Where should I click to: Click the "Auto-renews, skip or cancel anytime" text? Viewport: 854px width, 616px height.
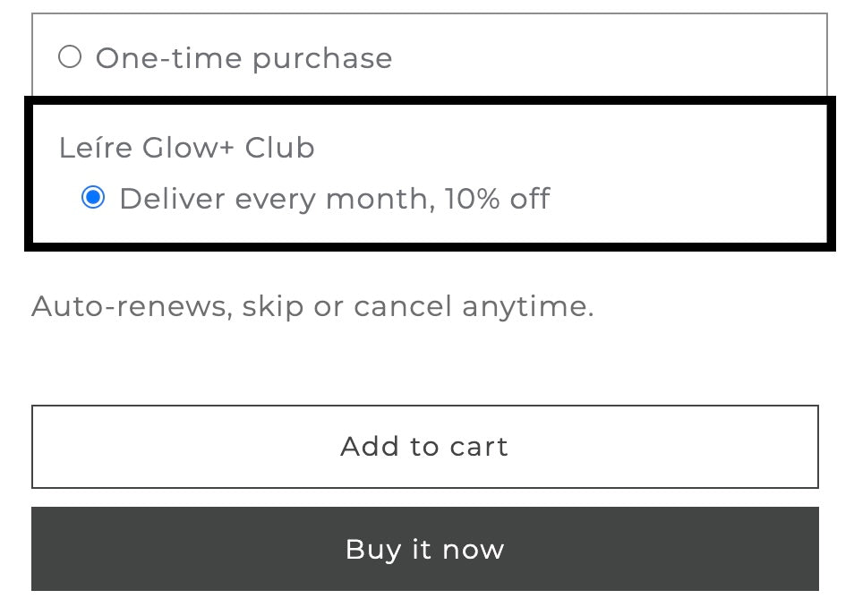[x=312, y=306]
